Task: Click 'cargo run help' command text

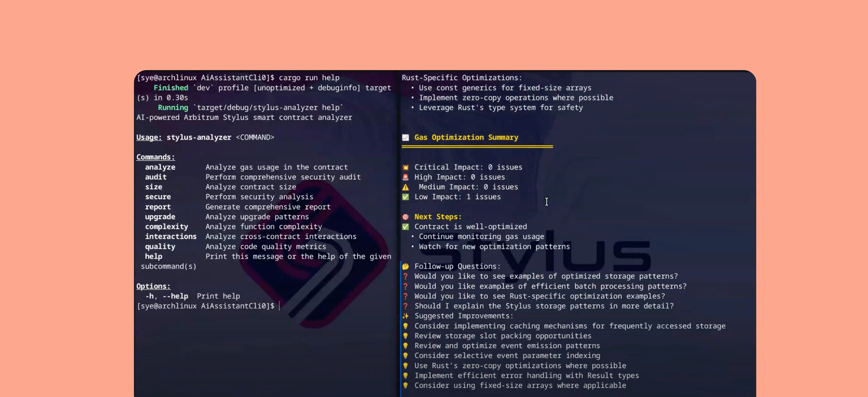Action: tap(309, 78)
